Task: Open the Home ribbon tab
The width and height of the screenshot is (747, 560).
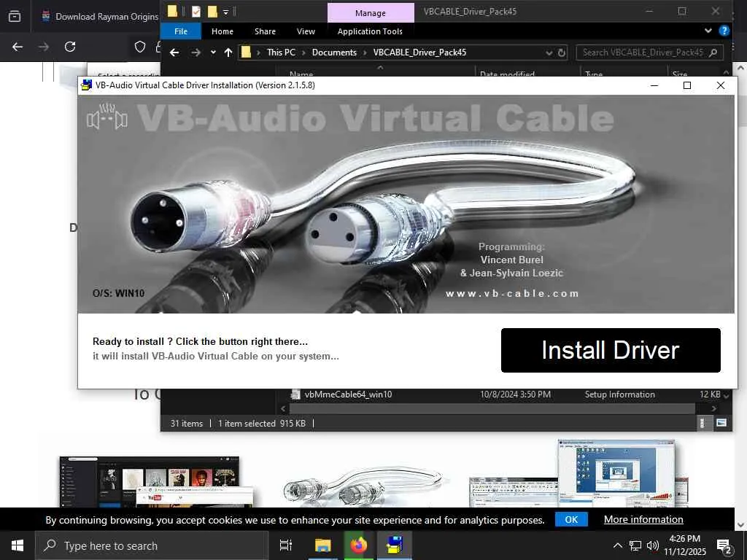Action: (222, 31)
